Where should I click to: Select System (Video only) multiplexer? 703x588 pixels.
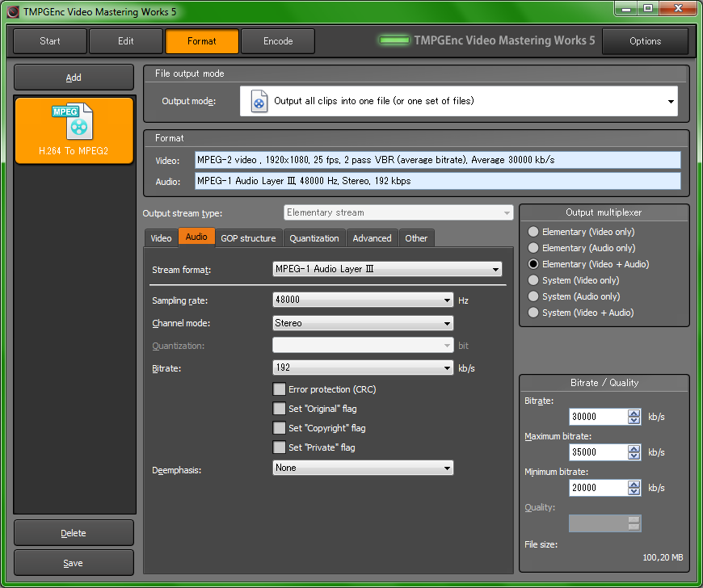[x=533, y=280]
